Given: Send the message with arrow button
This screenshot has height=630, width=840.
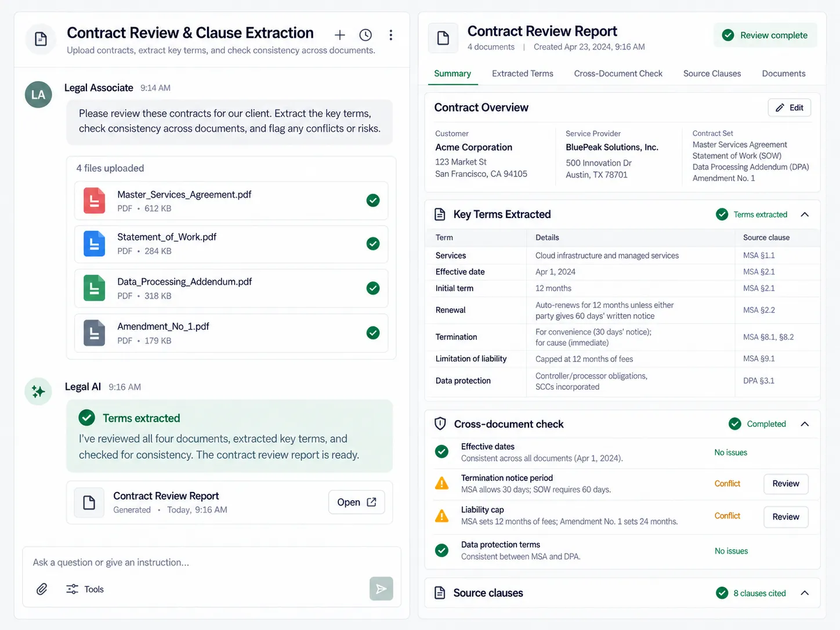Looking at the screenshot, I should tap(381, 589).
